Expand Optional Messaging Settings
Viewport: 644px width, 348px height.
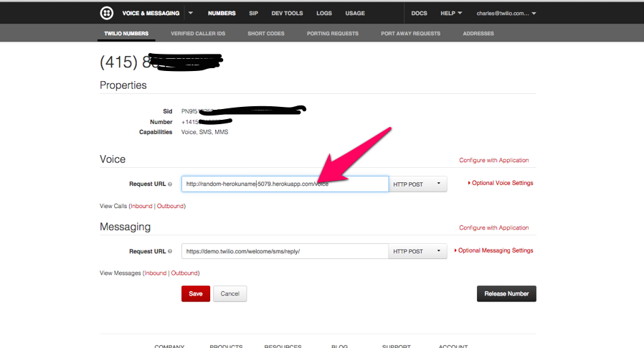click(493, 250)
